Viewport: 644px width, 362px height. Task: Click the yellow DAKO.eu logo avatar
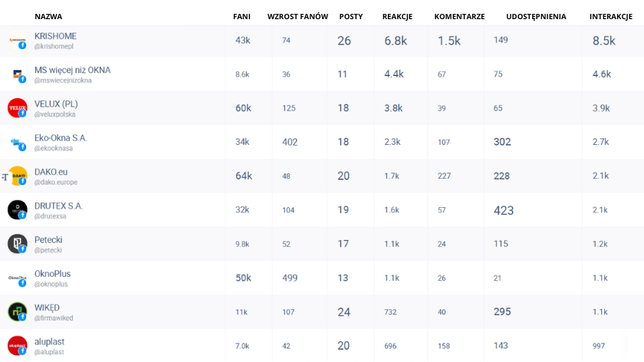point(17,176)
